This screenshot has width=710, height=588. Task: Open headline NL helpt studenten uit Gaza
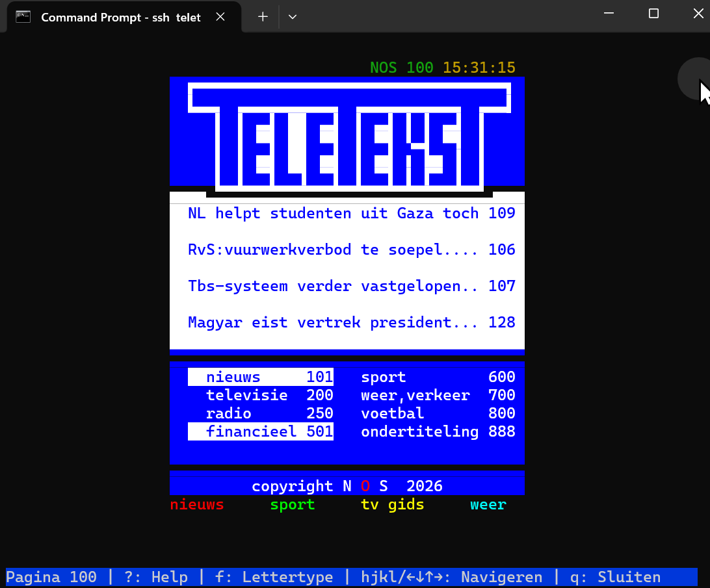(x=334, y=213)
